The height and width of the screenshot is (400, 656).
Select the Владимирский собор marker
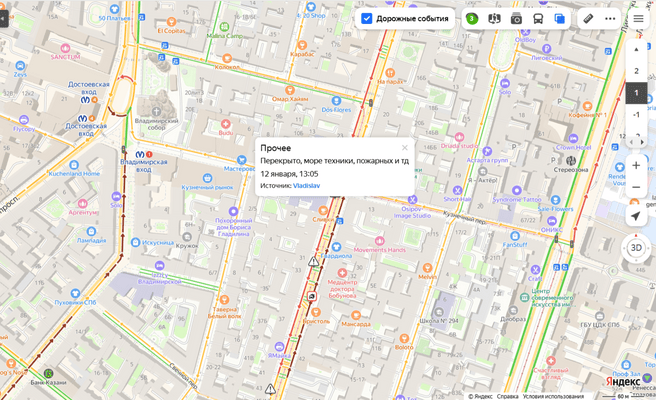[x=156, y=111]
